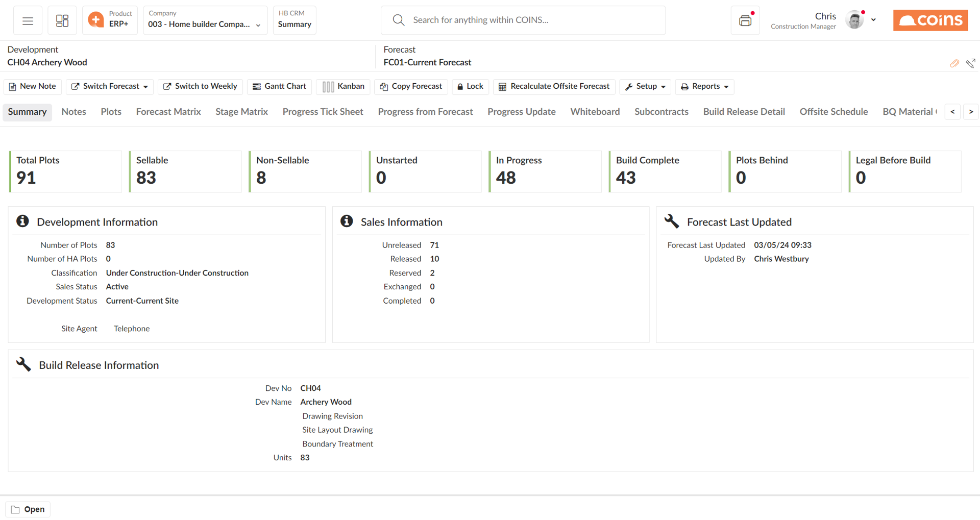This screenshot has height=520, width=980.
Task: Toggle to HB CRM Summary
Action: (295, 20)
